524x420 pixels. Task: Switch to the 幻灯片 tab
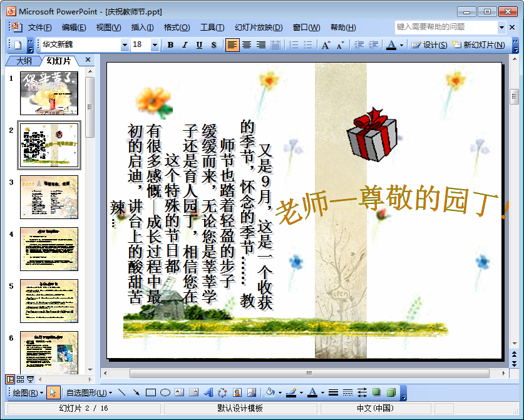pyautogui.click(x=59, y=61)
